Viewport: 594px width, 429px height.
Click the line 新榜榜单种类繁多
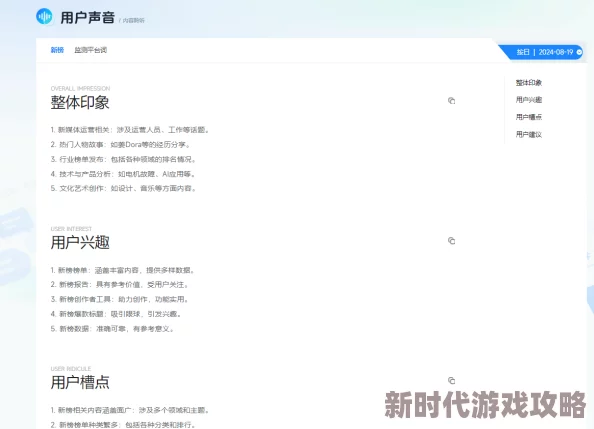click(x=123, y=424)
